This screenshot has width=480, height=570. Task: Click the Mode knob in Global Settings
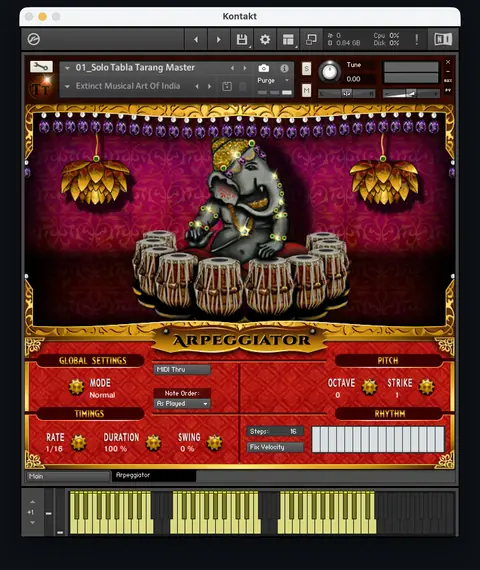(77, 387)
